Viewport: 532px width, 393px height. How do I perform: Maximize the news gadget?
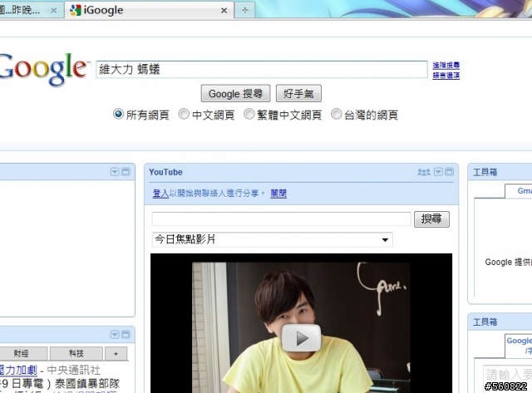click(x=126, y=335)
